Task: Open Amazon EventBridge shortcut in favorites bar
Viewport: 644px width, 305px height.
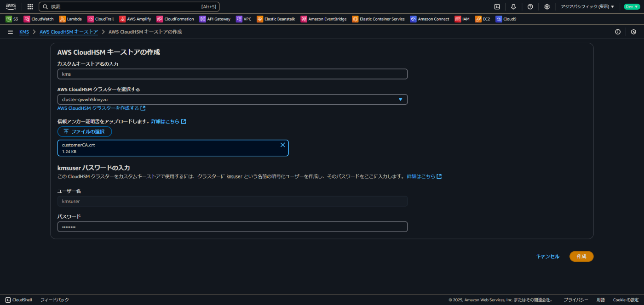Action: click(x=324, y=19)
